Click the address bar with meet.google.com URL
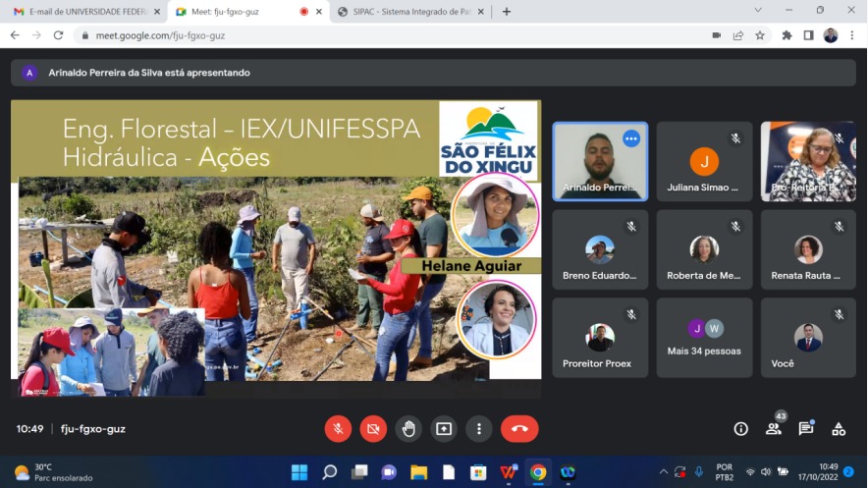868x488 pixels. coord(393,35)
